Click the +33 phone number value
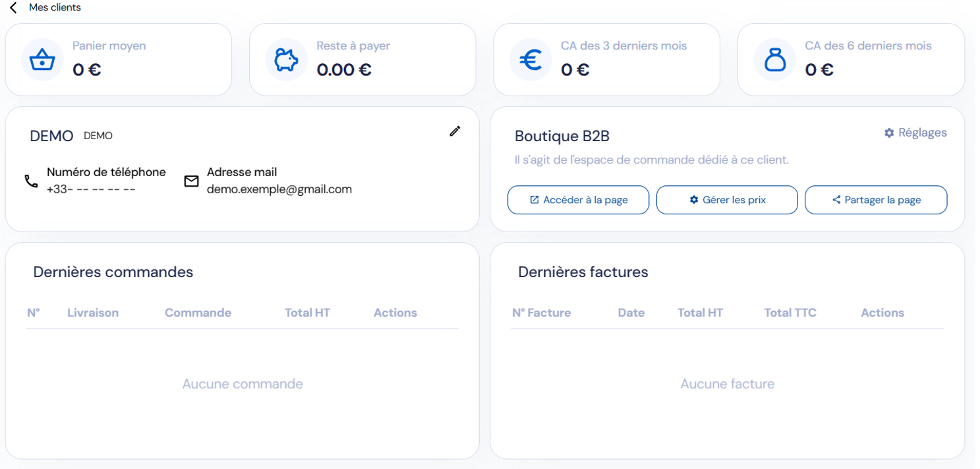Image resolution: width=980 pixels, height=469 pixels. pos(91,189)
